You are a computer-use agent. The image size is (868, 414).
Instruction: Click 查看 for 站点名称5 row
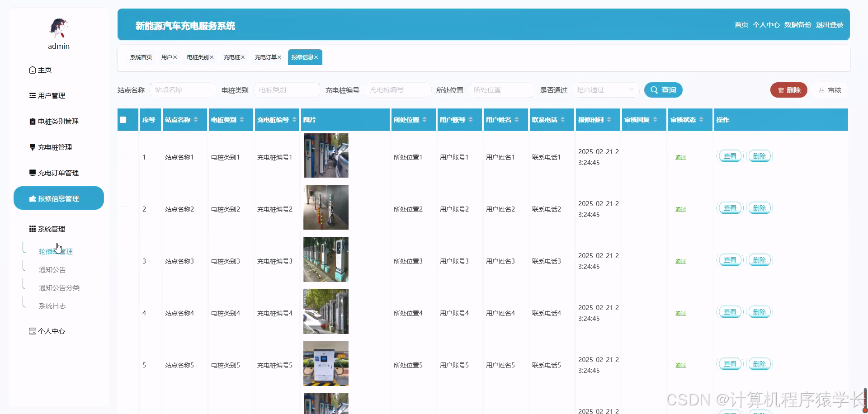[730, 364]
